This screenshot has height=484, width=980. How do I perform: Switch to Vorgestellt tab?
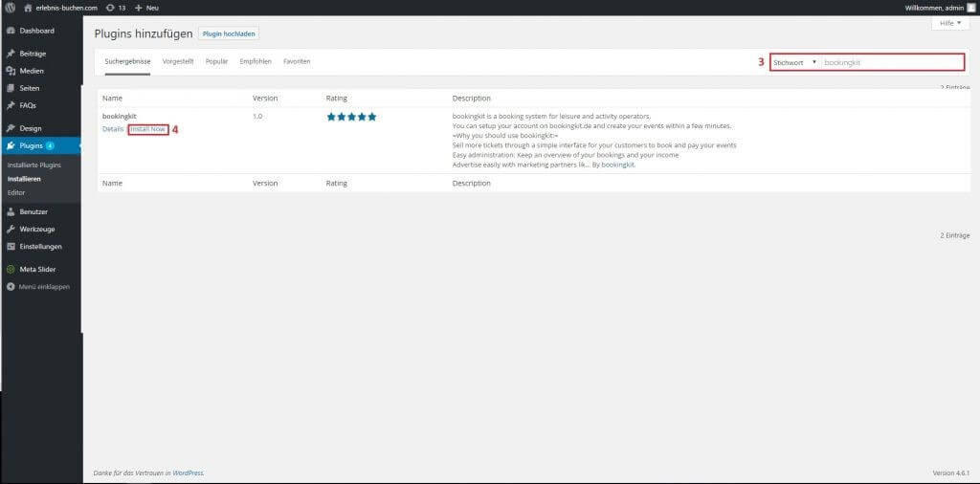[x=178, y=62]
